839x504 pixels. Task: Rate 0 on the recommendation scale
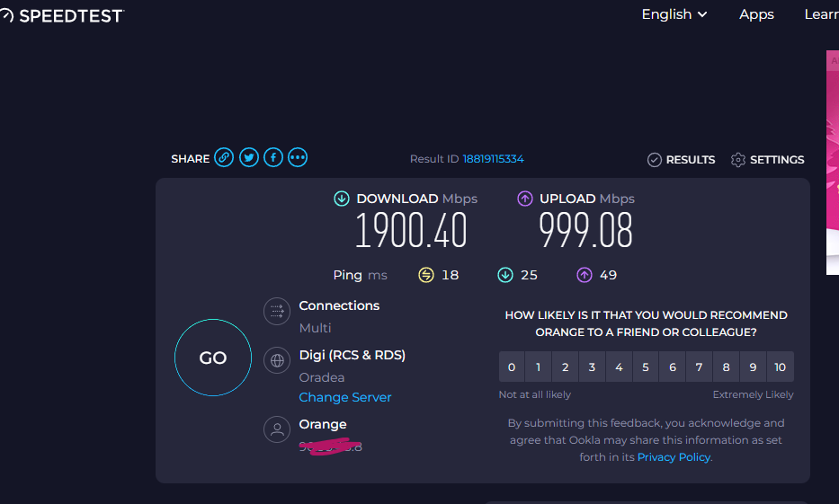pos(512,367)
